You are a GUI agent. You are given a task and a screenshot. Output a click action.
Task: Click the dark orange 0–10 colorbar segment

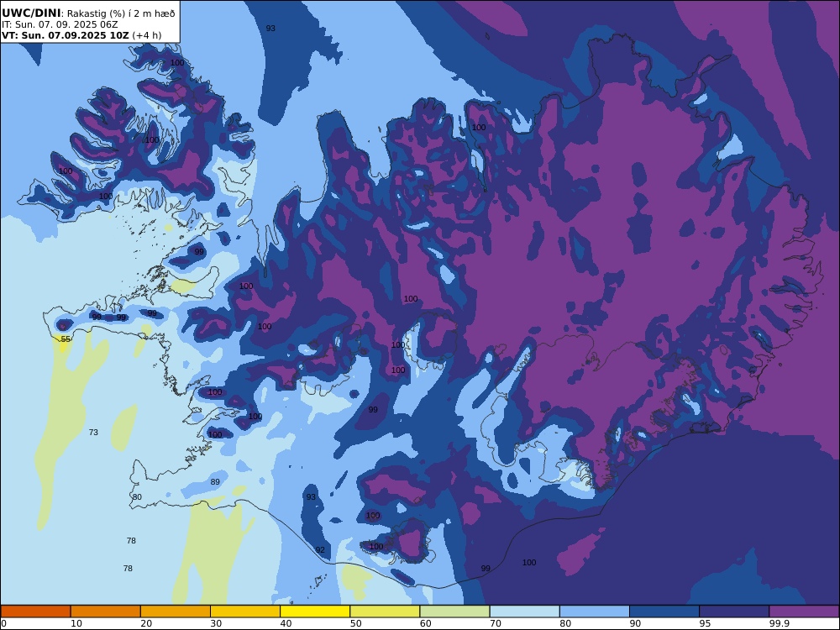(x=35, y=612)
